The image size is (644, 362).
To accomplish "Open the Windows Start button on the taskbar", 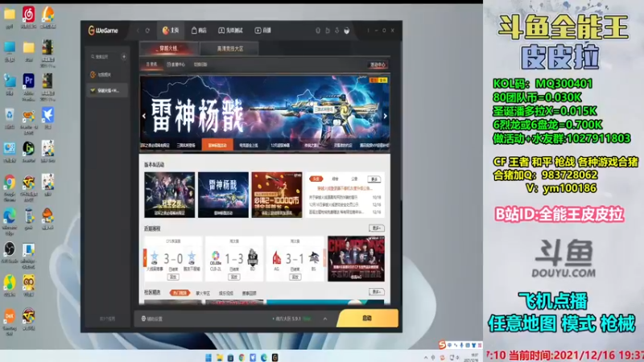I will tap(208, 357).
